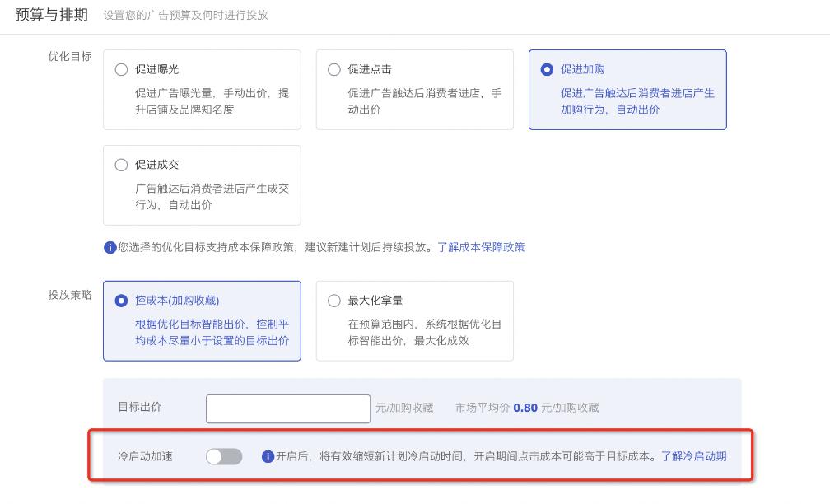Click the 目标出价 field label
This screenshot has height=504, width=830.
click(x=140, y=407)
